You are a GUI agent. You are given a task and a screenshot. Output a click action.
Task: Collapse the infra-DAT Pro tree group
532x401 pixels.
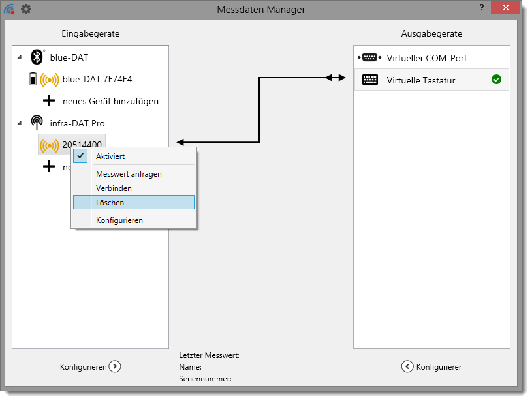point(19,123)
